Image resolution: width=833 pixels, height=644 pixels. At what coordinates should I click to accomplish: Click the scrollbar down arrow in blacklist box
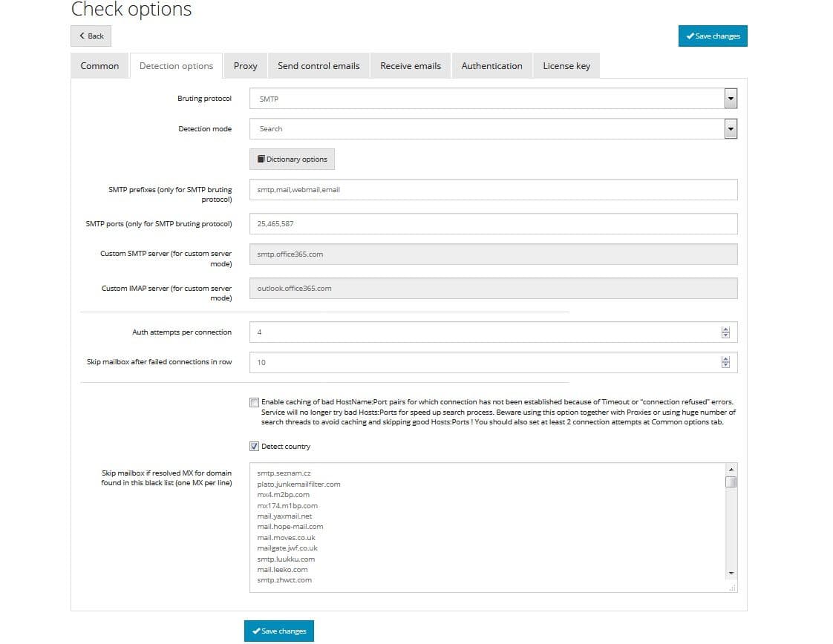pyautogui.click(x=731, y=573)
